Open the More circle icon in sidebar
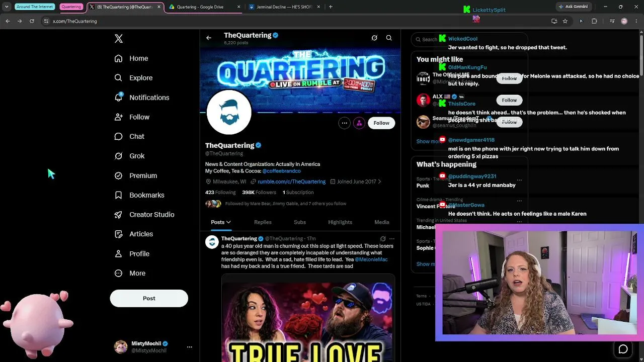Image resolution: width=644 pixels, height=362 pixels. coord(118,273)
